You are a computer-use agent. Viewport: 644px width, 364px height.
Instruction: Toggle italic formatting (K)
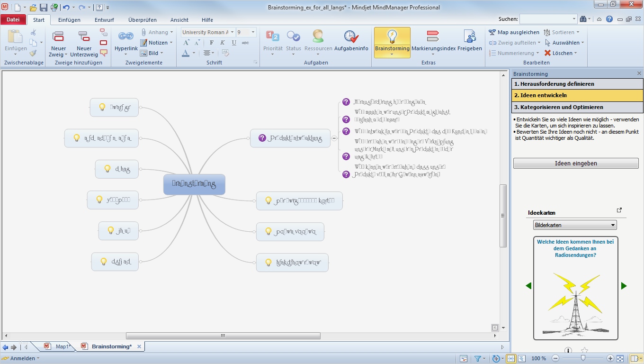223,43
